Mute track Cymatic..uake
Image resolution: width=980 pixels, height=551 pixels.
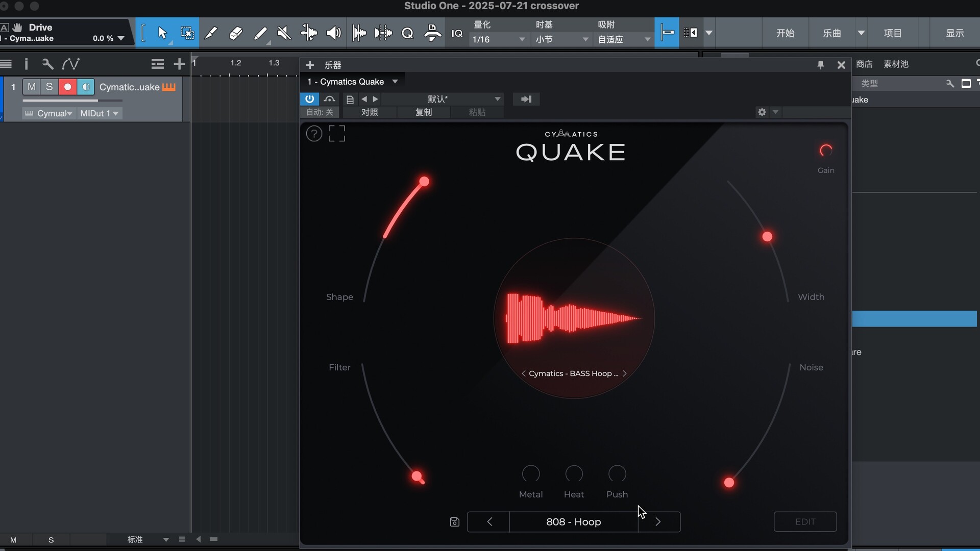tap(32, 87)
